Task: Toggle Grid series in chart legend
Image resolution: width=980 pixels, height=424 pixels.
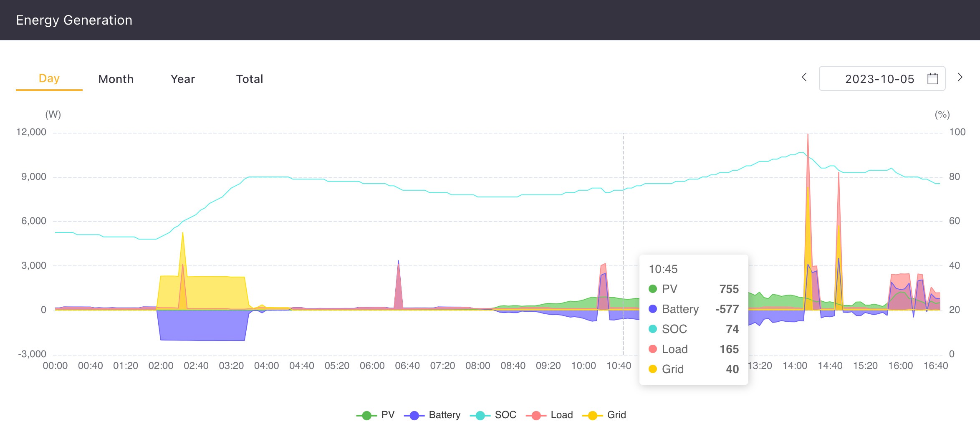Action: pos(604,415)
